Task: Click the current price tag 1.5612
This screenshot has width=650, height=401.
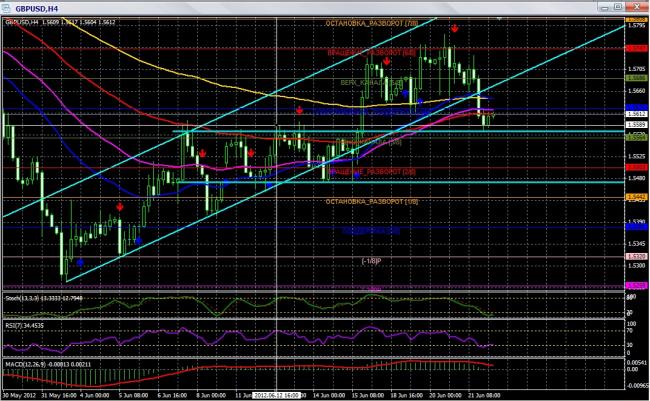Action: (636, 114)
